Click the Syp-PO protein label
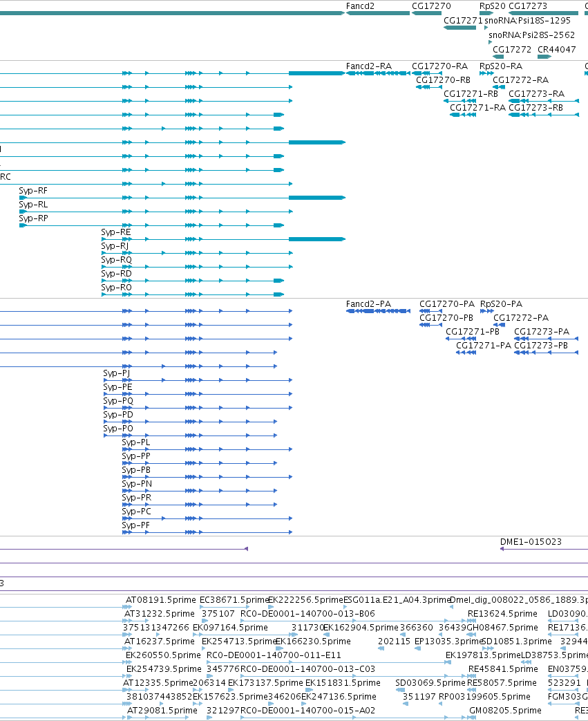The image size is (588, 721). tap(118, 429)
